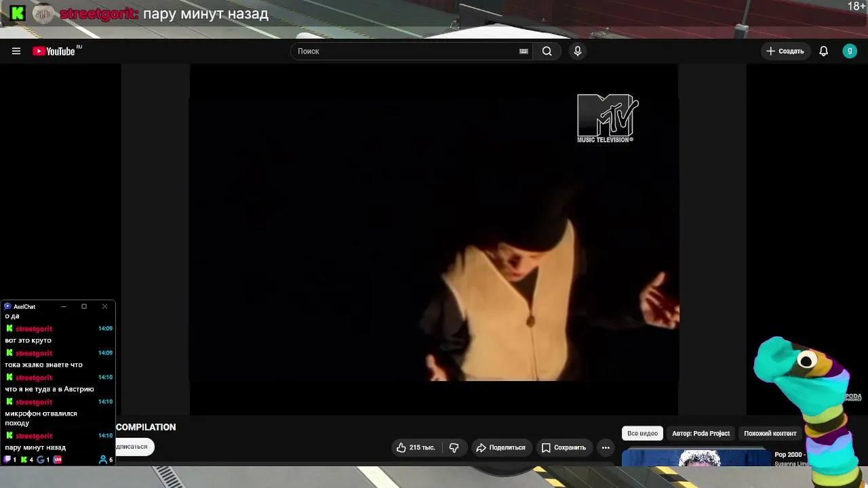This screenshot has height=488, width=868.
Task: Select the Автор: Poda Project chip
Action: pos(701,433)
